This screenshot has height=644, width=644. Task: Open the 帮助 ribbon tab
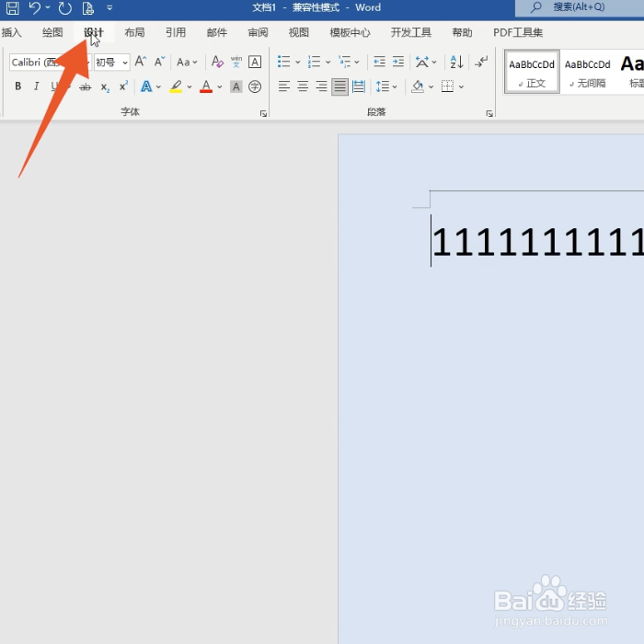462,32
